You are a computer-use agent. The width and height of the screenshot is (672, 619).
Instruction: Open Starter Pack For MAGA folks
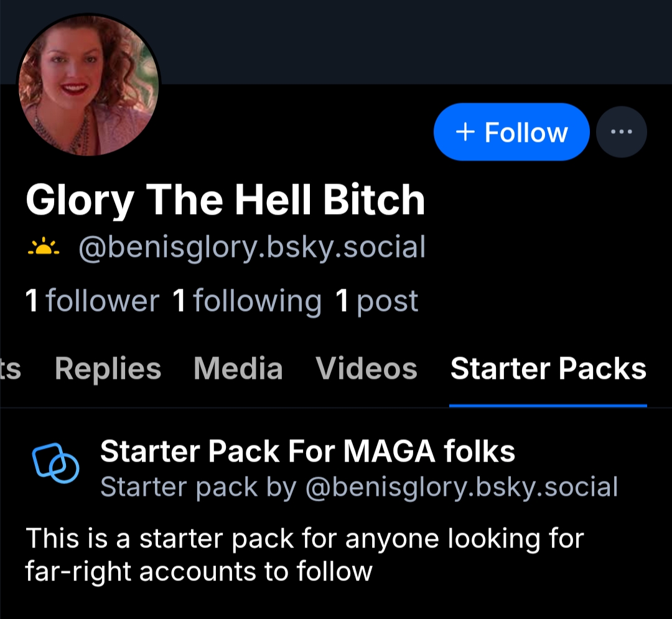307,451
